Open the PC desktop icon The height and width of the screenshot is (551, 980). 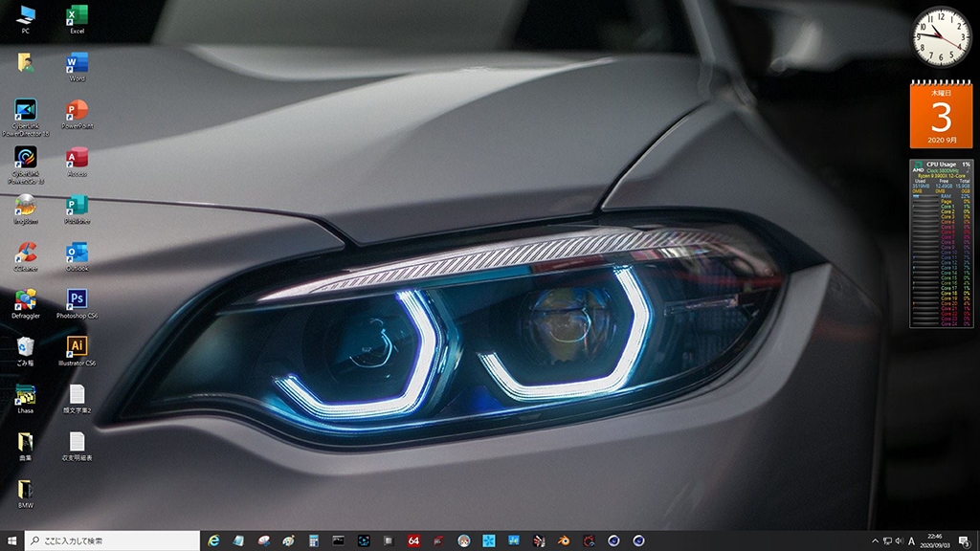tap(26, 19)
